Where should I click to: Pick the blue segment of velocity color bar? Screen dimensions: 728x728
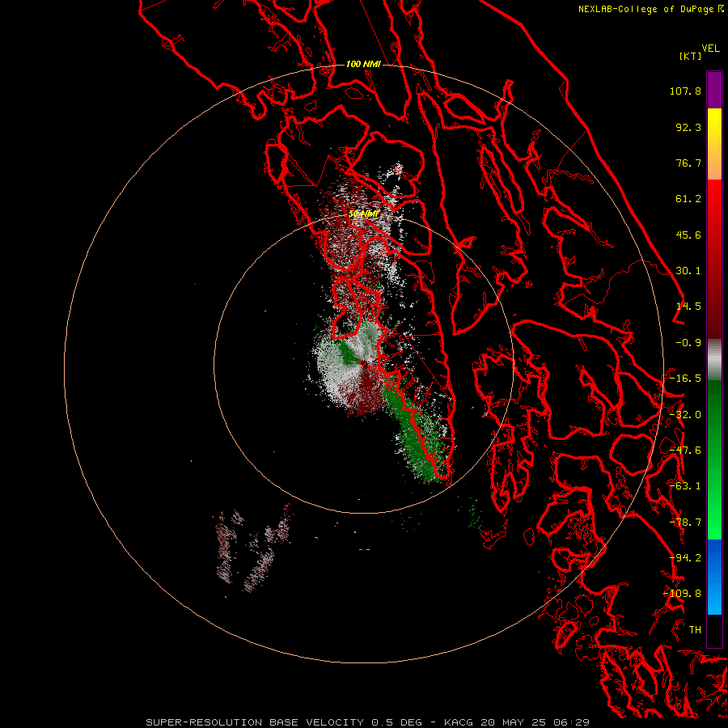click(x=714, y=577)
